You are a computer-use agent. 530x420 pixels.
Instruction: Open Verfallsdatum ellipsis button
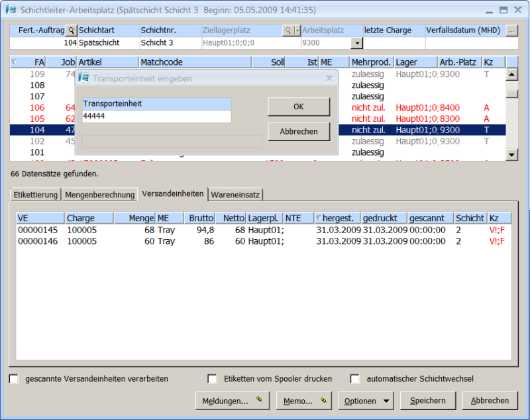pos(511,30)
